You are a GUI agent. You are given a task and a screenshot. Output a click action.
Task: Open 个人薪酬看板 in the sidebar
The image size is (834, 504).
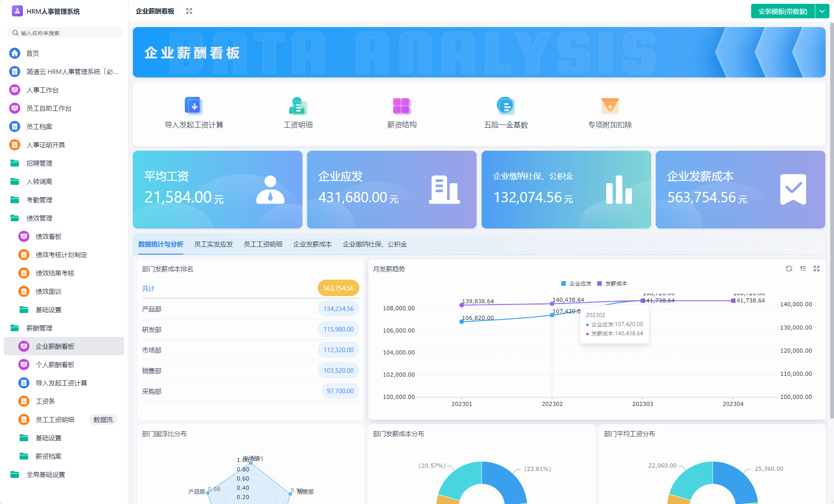(x=55, y=365)
